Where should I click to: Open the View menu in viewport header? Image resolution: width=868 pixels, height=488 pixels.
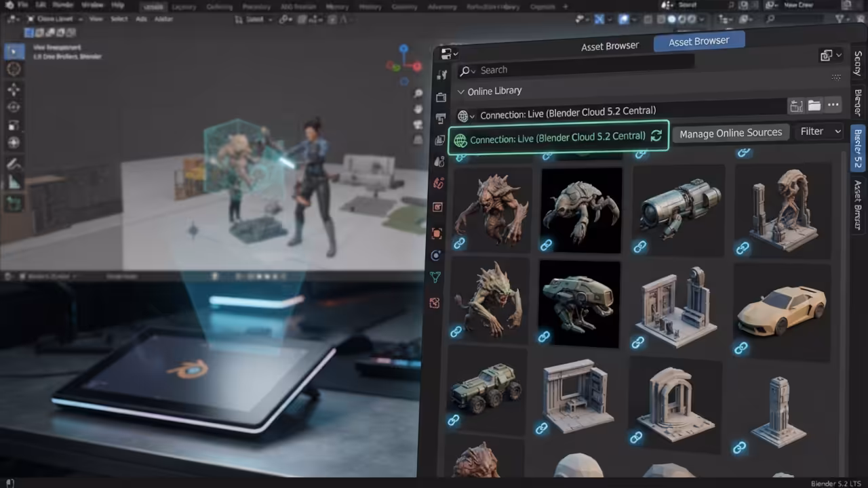pos(96,19)
